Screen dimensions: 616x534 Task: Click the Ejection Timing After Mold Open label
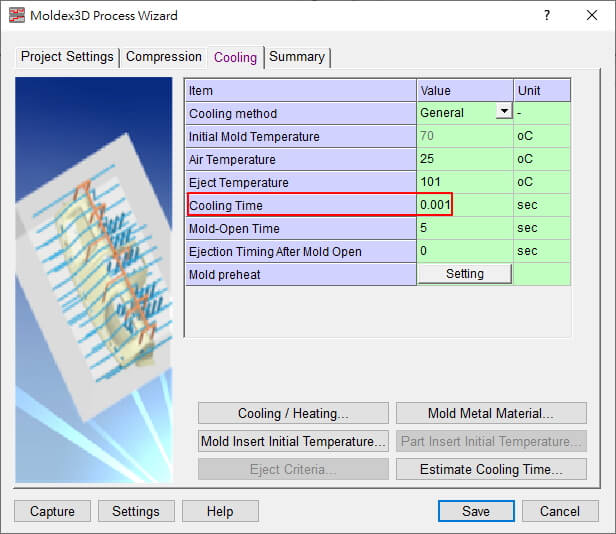tap(301, 251)
